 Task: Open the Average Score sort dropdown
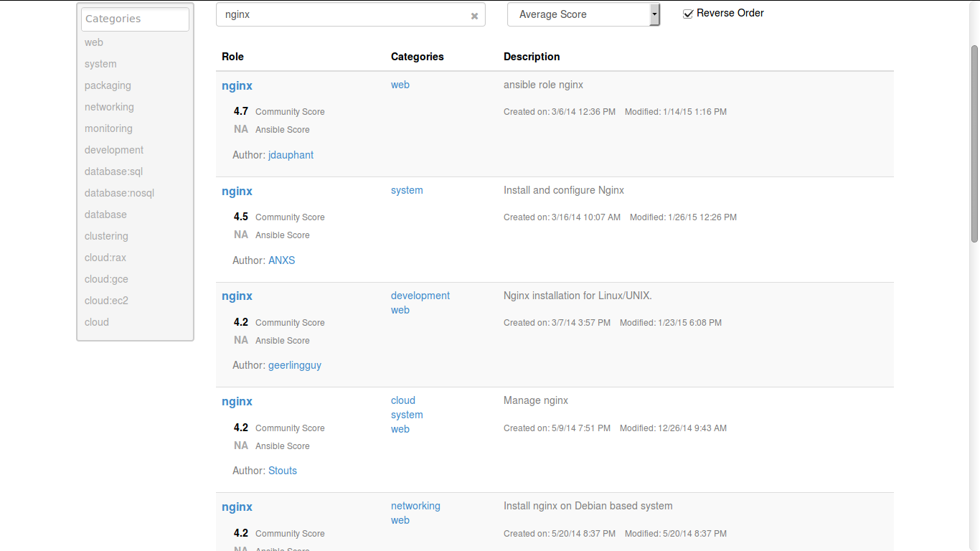pyautogui.click(x=583, y=14)
